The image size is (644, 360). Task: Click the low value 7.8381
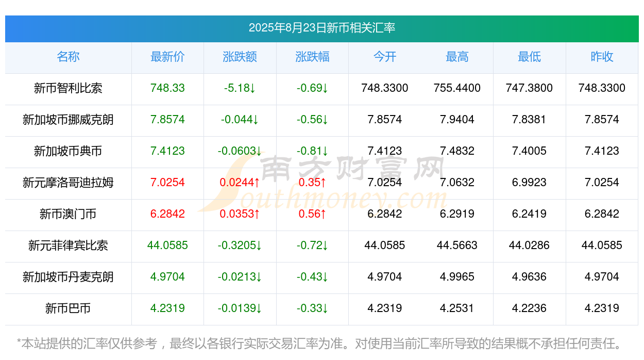pos(530,120)
